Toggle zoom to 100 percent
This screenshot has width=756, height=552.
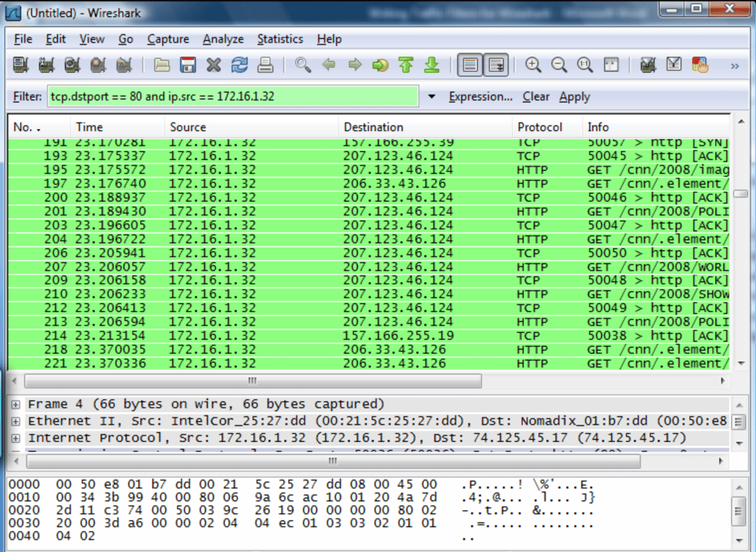tap(585, 64)
